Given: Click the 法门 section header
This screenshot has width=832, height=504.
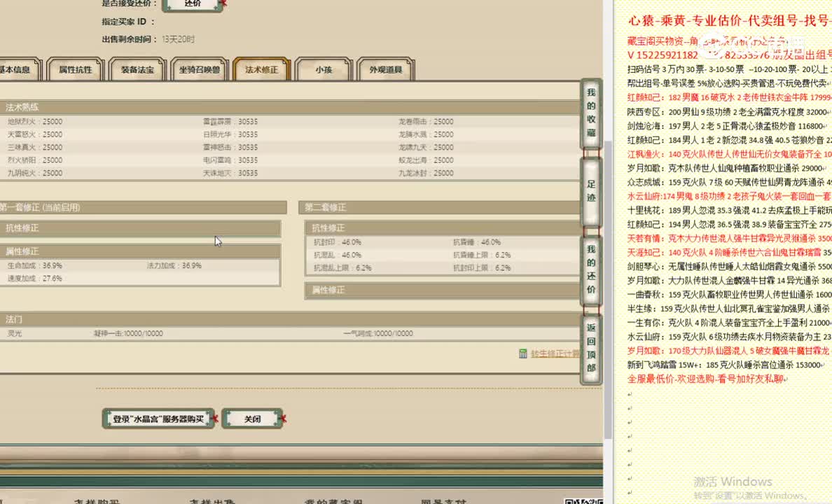Looking at the screenshot, I should [290, 319].
